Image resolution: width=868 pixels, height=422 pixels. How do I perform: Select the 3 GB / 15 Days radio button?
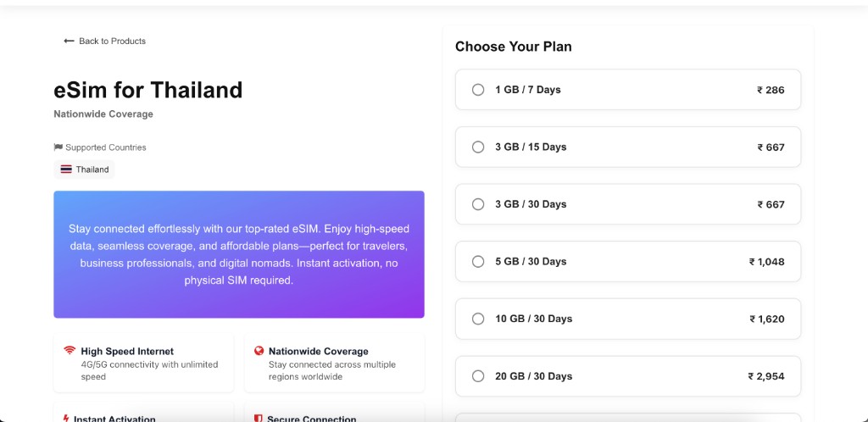coord(478,147)
